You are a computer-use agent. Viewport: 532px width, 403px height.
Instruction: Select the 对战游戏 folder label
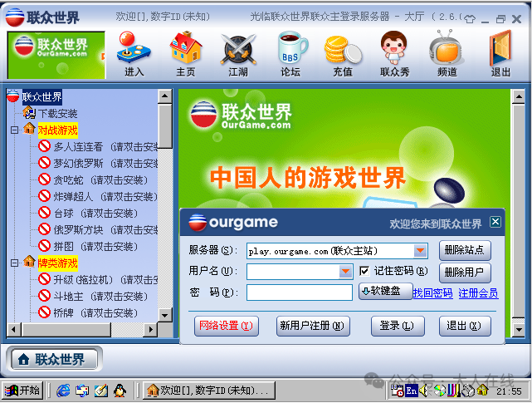click(x=58, y=130)
